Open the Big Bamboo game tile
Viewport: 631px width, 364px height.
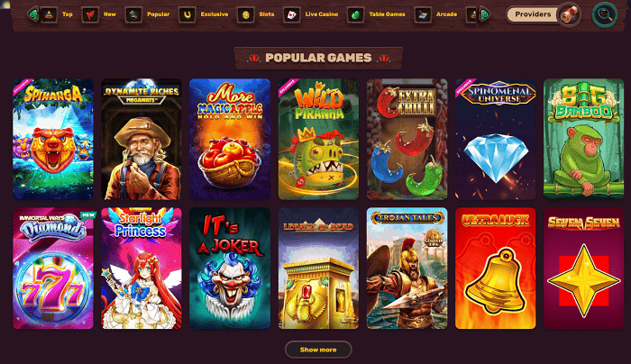[x=583, y=139]
